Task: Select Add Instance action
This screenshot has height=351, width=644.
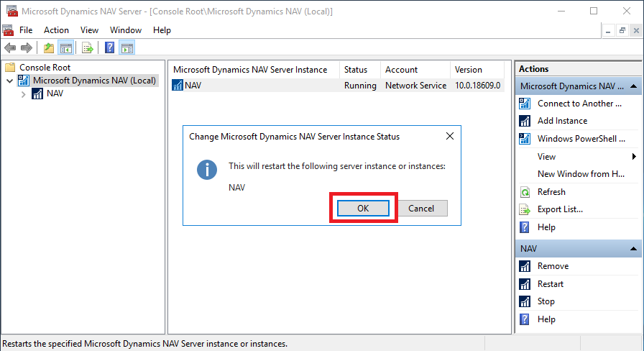Action: [x=562, y=121]
